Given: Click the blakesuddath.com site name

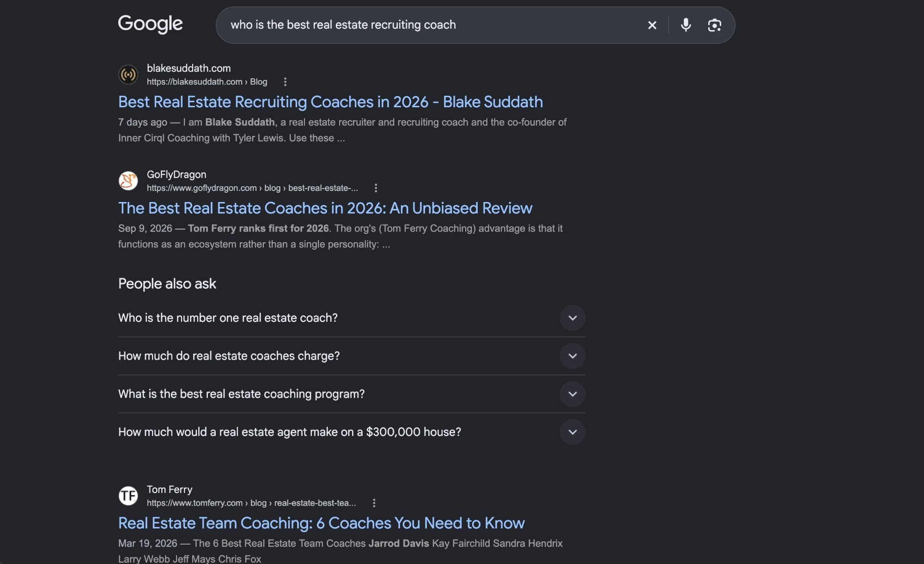Looking at the screenshot, I should 188,68.
